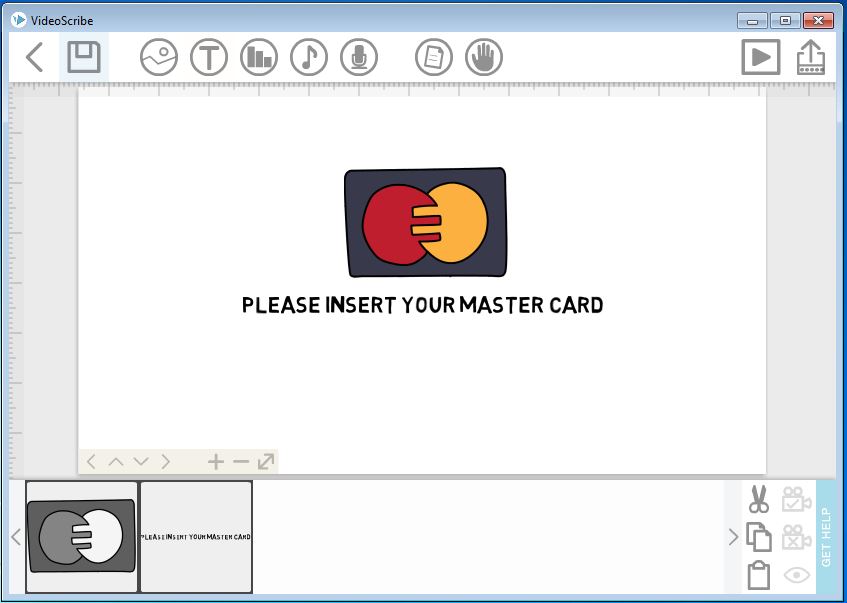Select the Add Image tool
Image resolution: width=847 pixels, height=603 pixels.
[x=160, y=57]
